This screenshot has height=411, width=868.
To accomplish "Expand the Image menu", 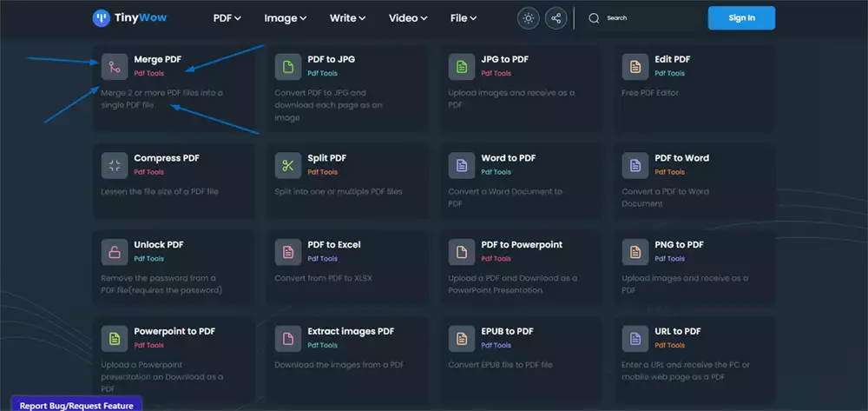I will coord(285,18).
